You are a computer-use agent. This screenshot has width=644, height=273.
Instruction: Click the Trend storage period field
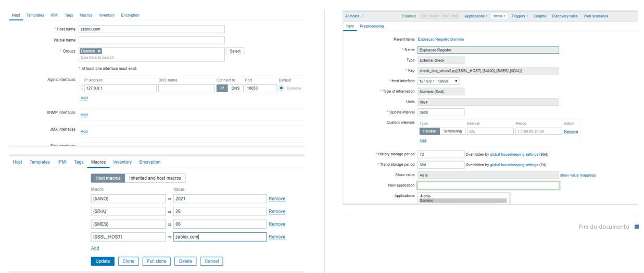pyautogui.click(x=440, y=165)
